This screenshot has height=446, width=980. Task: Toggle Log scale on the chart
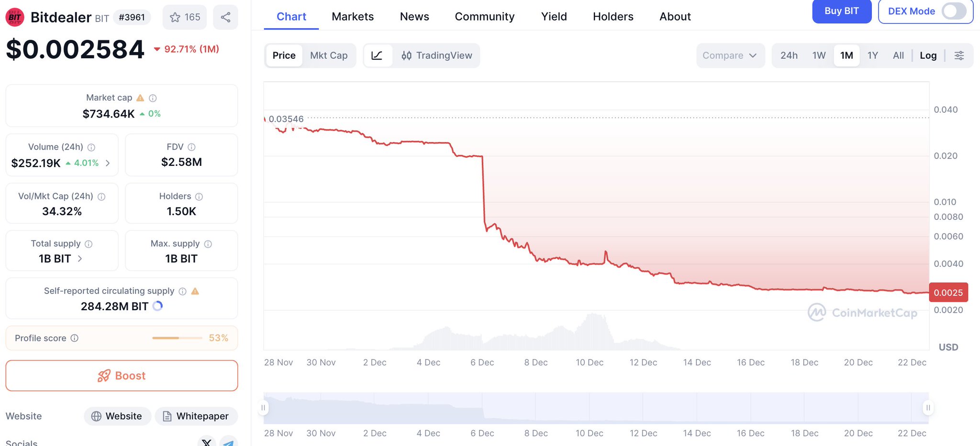click(928, 55)
